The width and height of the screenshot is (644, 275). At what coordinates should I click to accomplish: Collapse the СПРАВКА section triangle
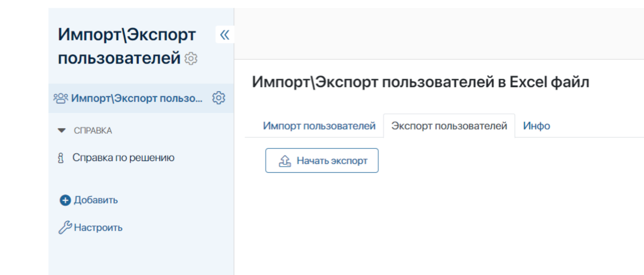pyautogui.click(x=62, y=130)
